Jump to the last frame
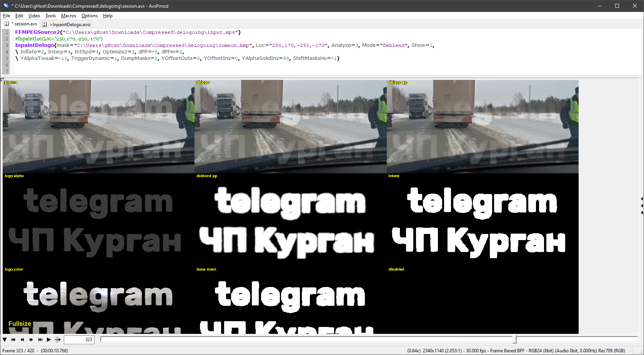The image size is (644, 355). [40, 340]
